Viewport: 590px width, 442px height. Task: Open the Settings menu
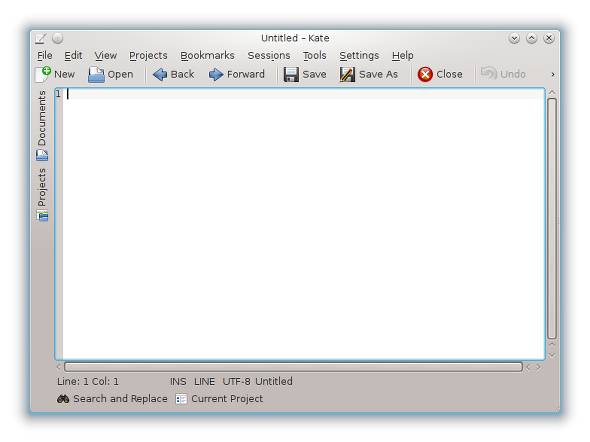(359, 56)
